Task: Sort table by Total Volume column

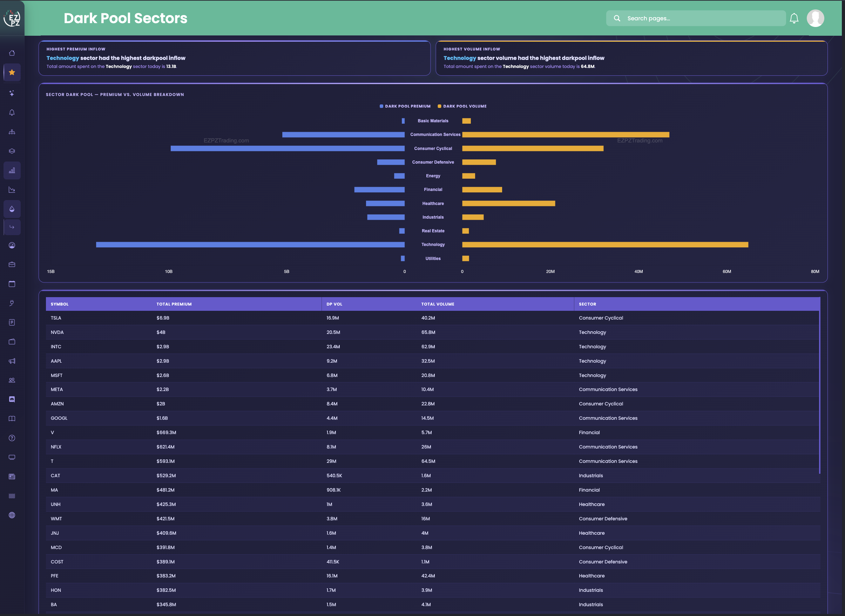Action: click(x=438, y=304)
